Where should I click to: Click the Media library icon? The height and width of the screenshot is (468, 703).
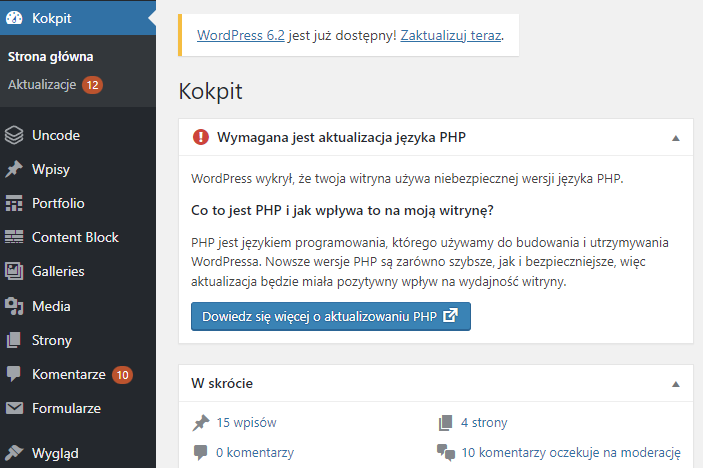tap(14, 306)
